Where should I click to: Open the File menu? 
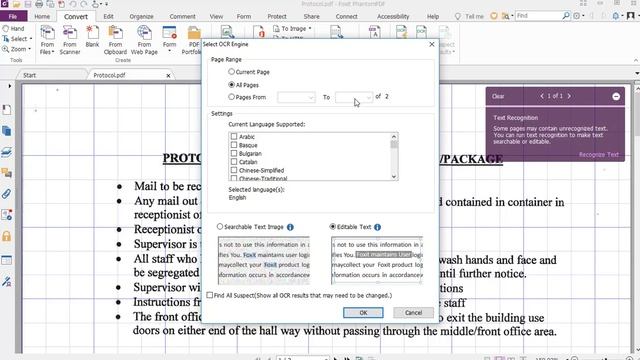coord(13,16)
